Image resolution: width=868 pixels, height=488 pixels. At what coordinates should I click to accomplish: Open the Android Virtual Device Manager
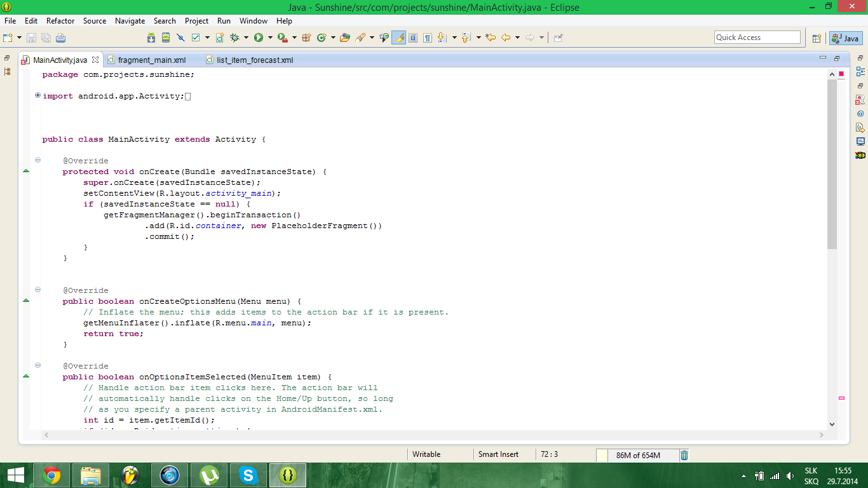click(x=166, y=38)
